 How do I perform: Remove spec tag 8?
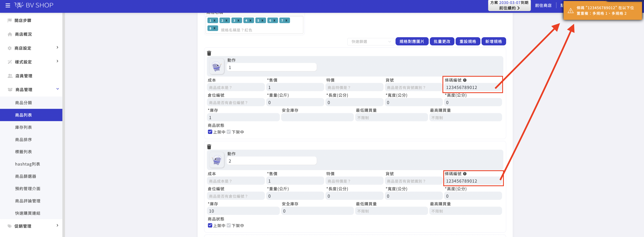[215, 28]
